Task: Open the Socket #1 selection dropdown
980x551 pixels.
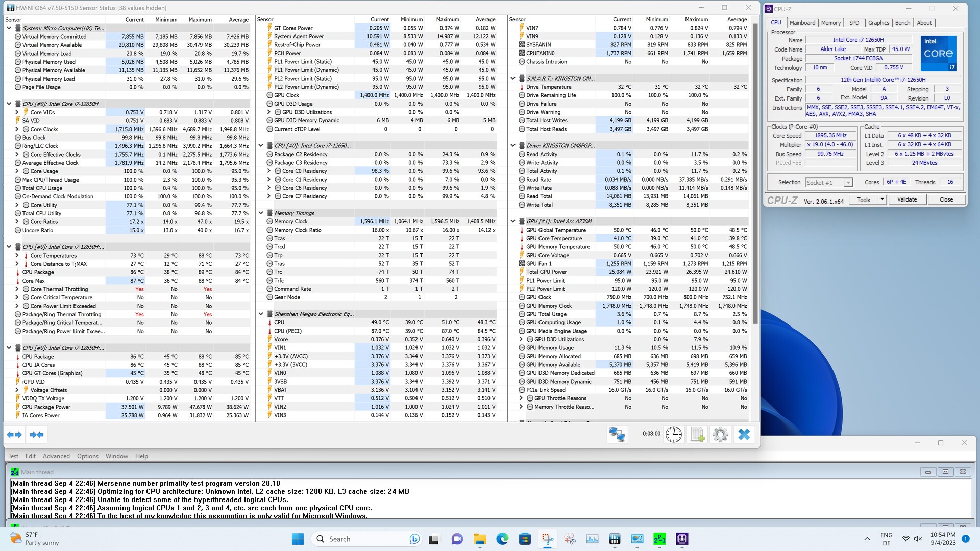Action: 848,183
